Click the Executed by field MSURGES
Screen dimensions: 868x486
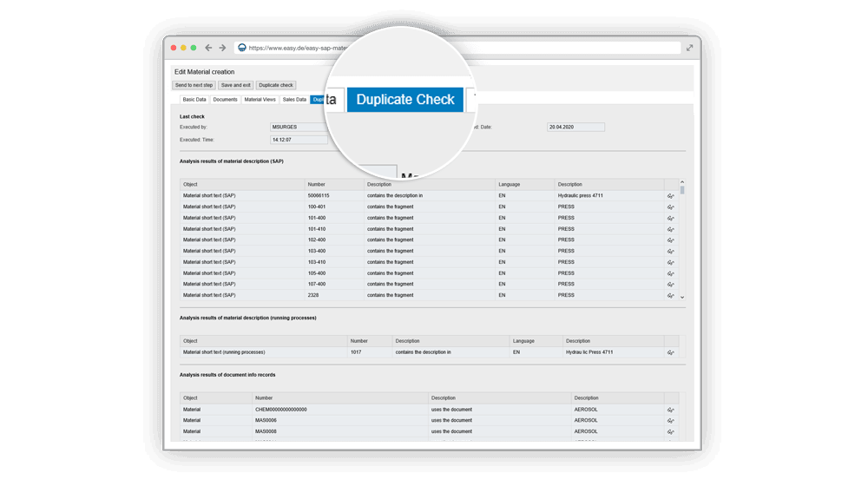tap(299, 128)
